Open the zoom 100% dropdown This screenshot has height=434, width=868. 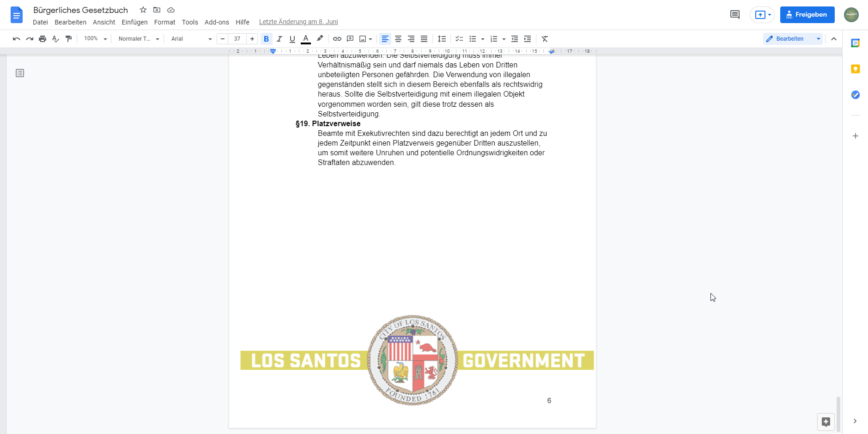[x=95, y=39]
